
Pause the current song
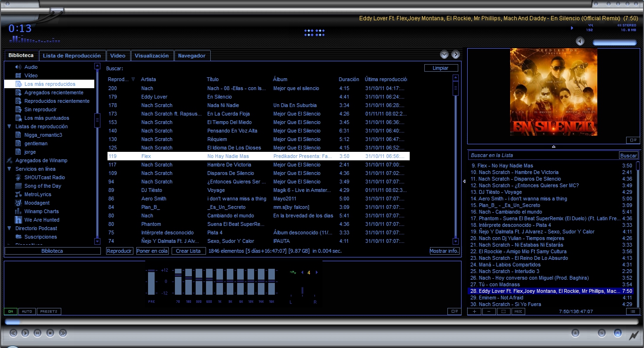pos(38,333)
